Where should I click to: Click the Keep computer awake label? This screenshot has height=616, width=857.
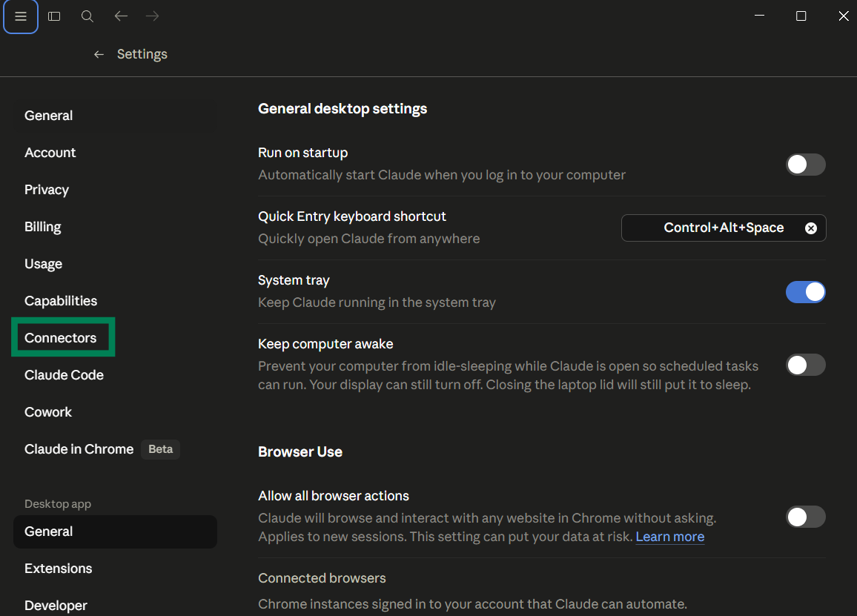click(x=325, y=345)
